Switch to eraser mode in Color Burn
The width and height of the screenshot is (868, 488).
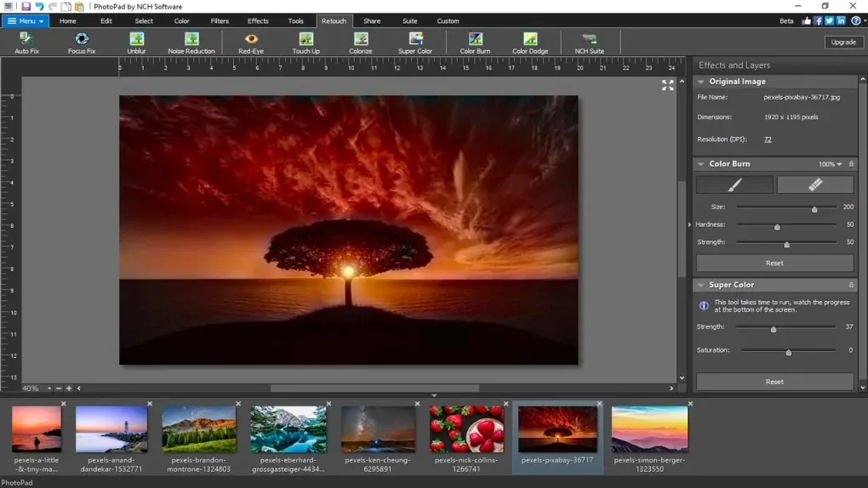[814, 184]
